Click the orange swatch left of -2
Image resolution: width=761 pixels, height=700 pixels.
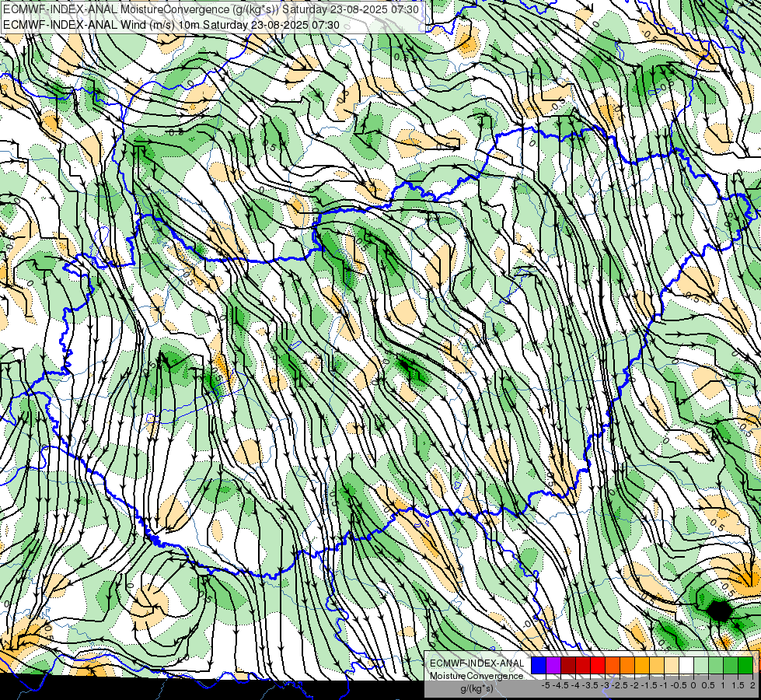click(x=627, y=665)
